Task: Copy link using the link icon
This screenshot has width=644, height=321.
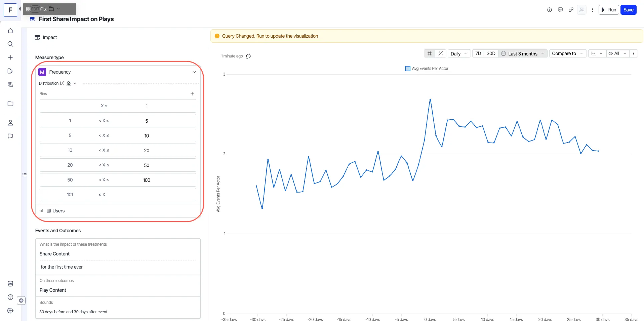Action: point(571,10)
